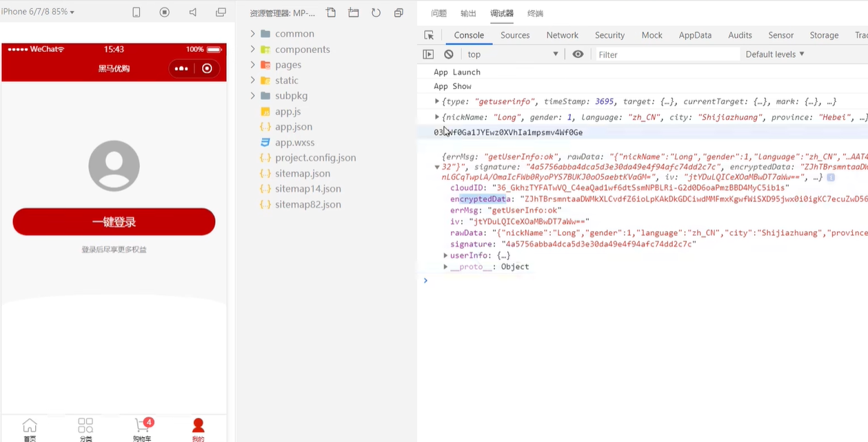This screenshot has height=442, width=868.
Task: Switch to the 输出 panel tab
Action: 468,13
